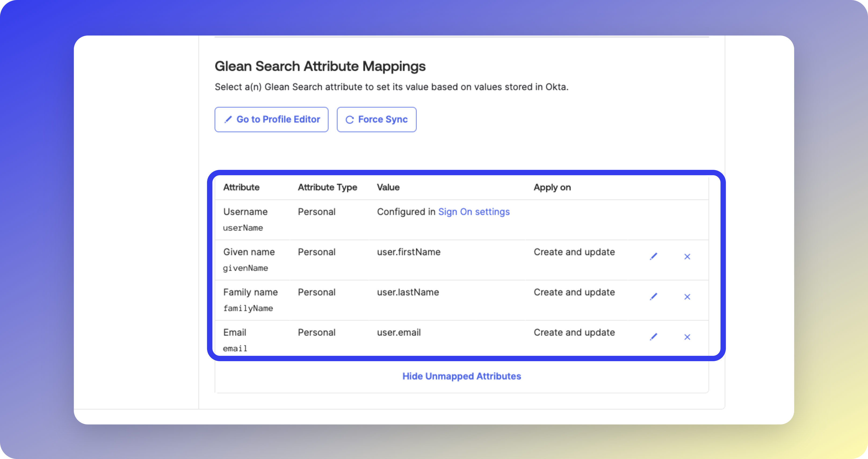Viewport: 868px width, 459px height.
Task: Remove the Email mapping X icon
Action: 687,337
